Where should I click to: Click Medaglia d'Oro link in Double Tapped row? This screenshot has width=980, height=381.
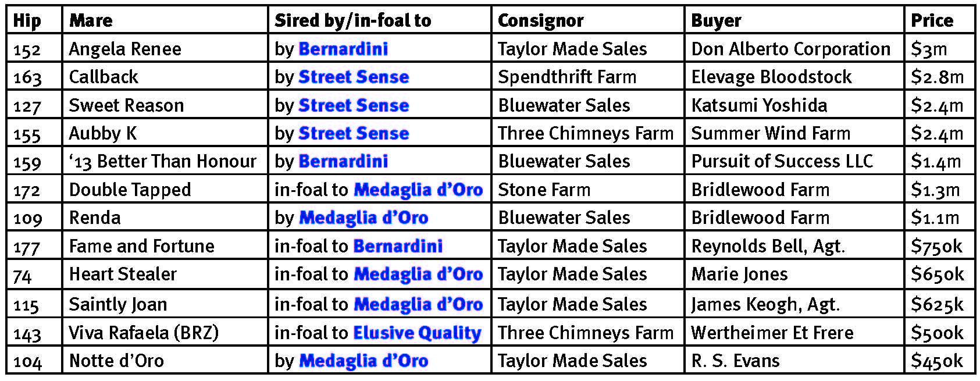point(418,190)
